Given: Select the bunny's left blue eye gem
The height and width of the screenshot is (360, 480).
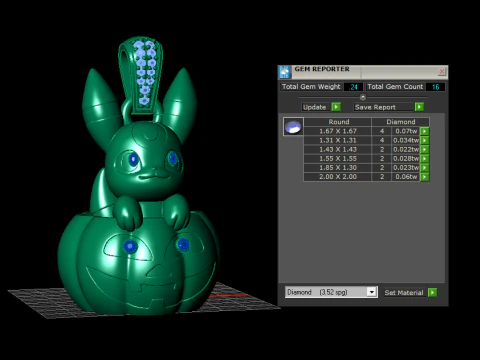Looking at the screenshot, I should (133, 159).
